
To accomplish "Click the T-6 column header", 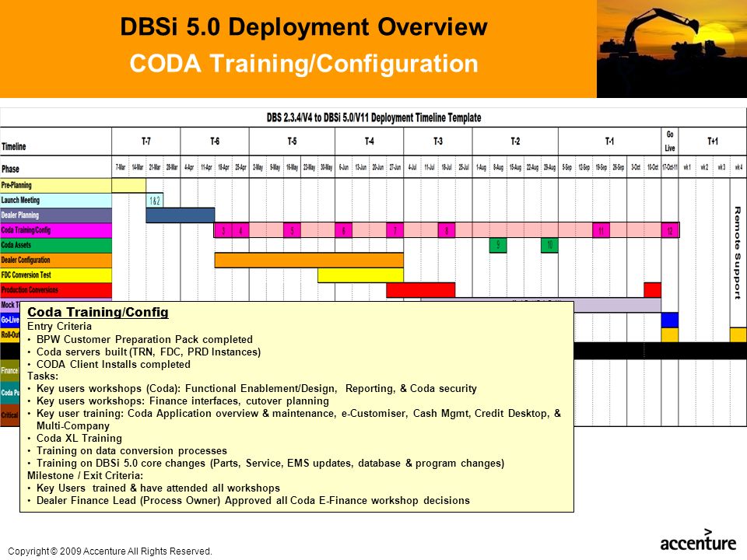I will (x=215, y=142).
